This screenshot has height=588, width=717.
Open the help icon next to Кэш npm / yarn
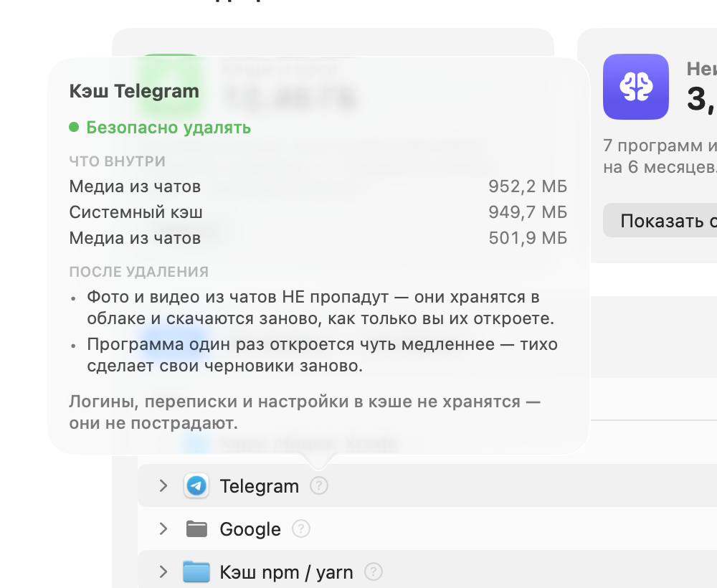point(374,572)
